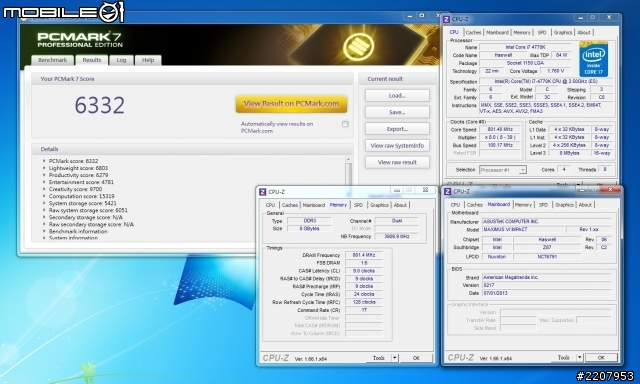Select the PCMark Results tab

(92, 60)
